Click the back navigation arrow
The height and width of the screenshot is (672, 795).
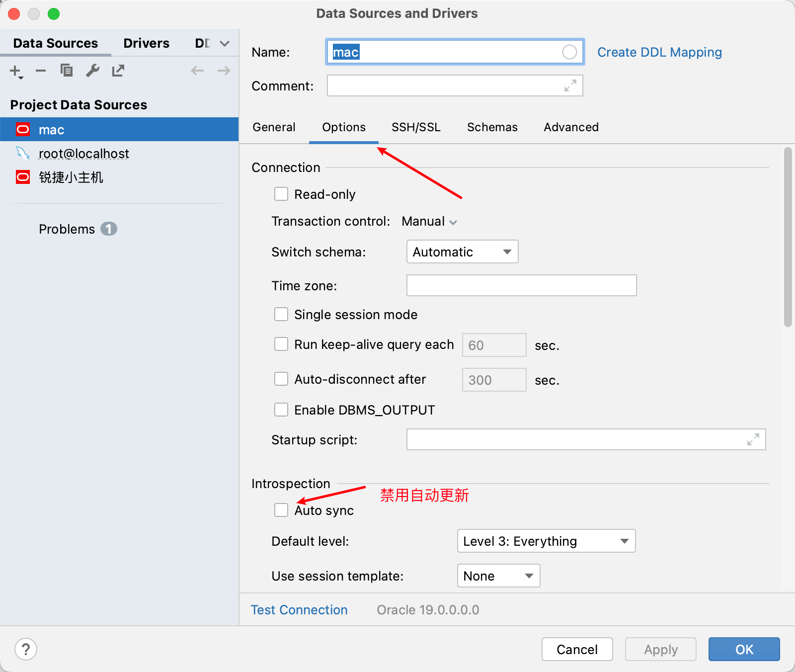coord(197,71)
